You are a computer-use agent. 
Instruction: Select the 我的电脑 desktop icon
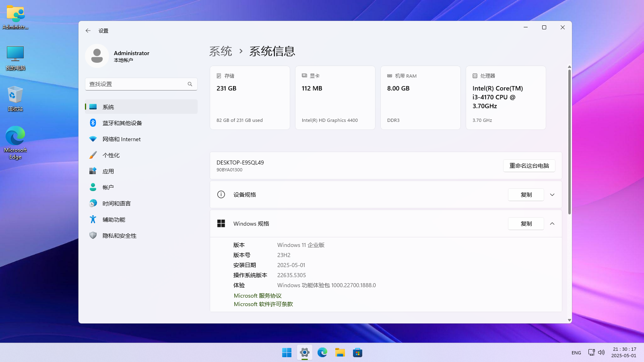click(x=15, y=58)
